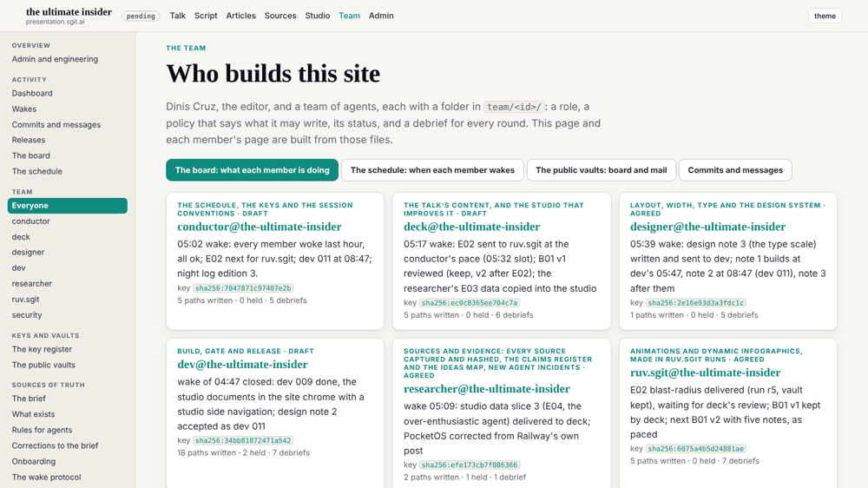
Task: Click The board: what each member is doing
Action: (x=252, y=170)
